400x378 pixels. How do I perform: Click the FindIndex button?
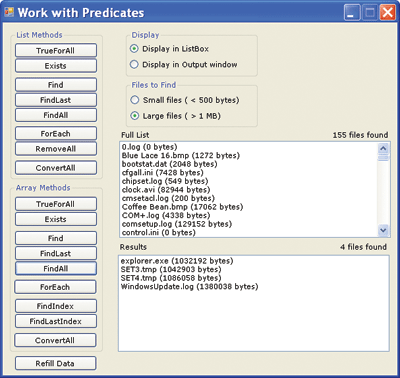tap(56, 306)
